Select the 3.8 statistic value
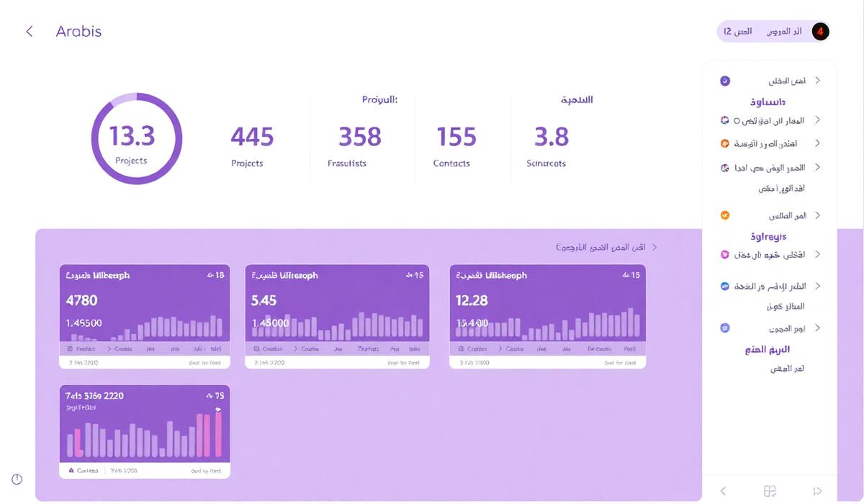The image size is (864, 504). click(552, 136)
